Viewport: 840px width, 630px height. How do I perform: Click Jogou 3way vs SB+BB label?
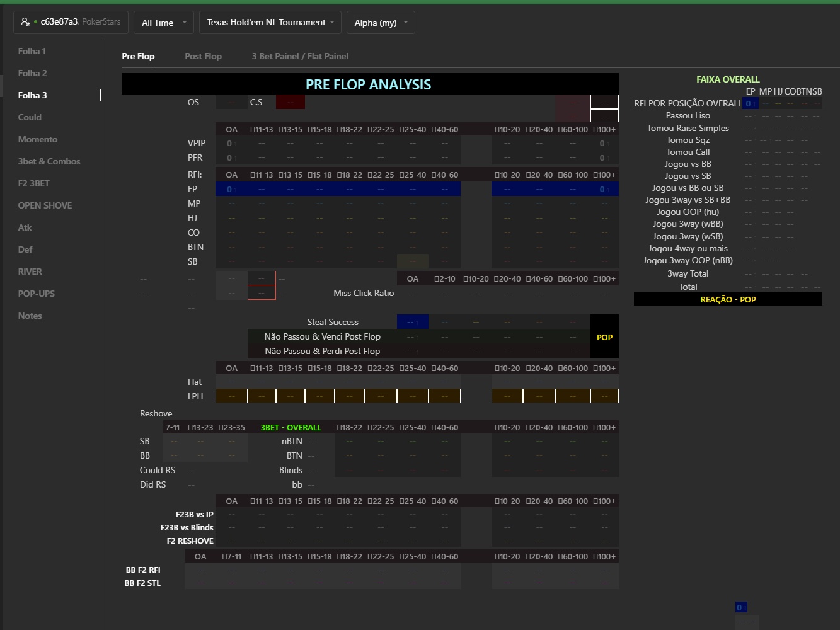coord(688,200)
